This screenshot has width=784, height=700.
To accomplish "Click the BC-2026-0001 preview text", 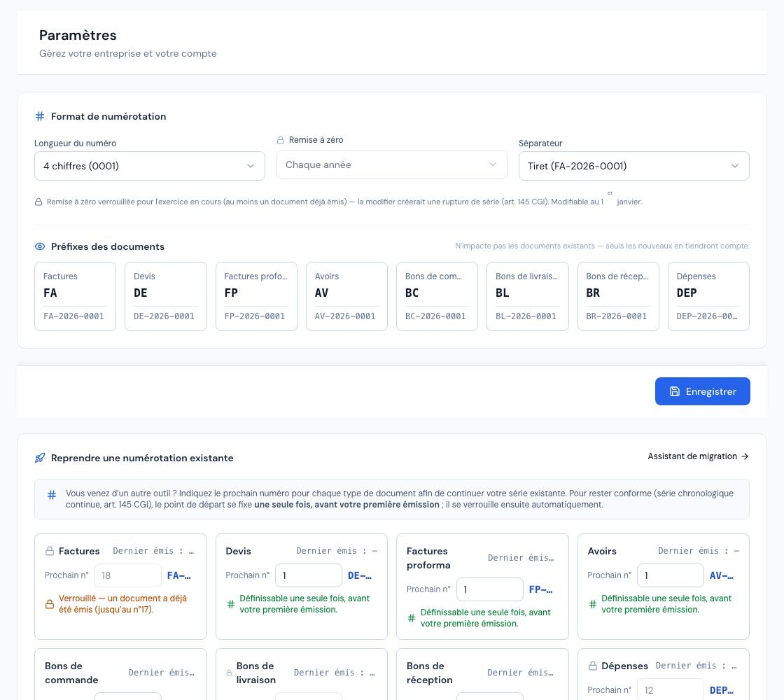I will [x=435, y=316].
